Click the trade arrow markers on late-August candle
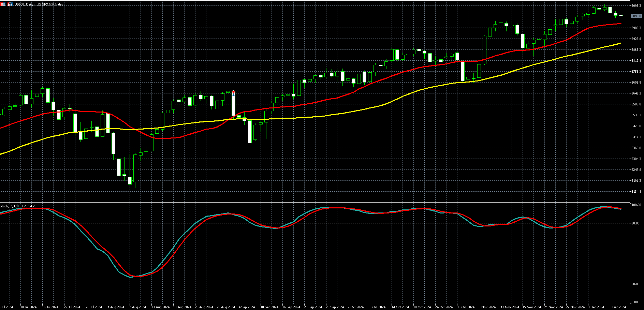 click(233, 93)
